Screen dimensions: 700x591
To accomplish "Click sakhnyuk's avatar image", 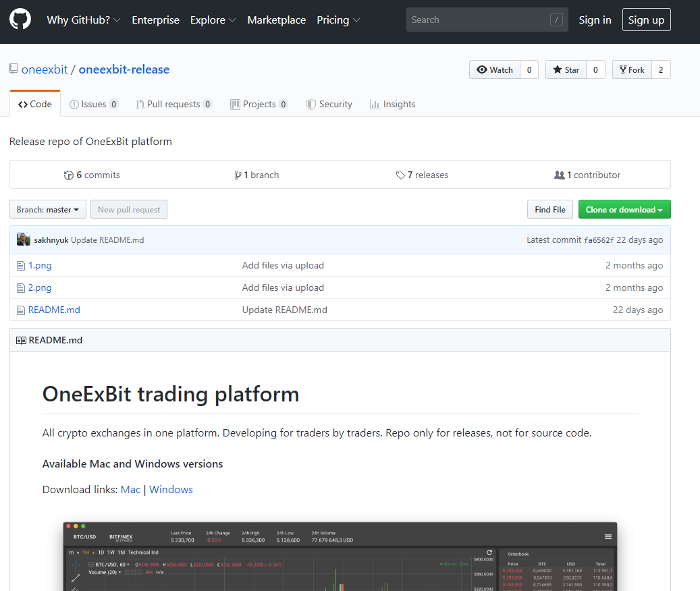I will click(24, 239).
